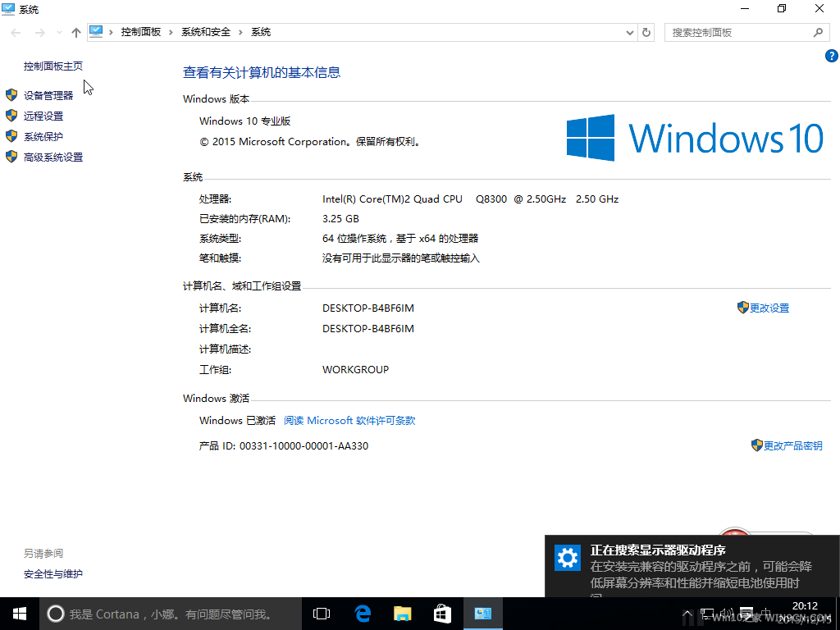Click the gear icon on the driver notification
840x630 pixels.
[x=568, y=558]
